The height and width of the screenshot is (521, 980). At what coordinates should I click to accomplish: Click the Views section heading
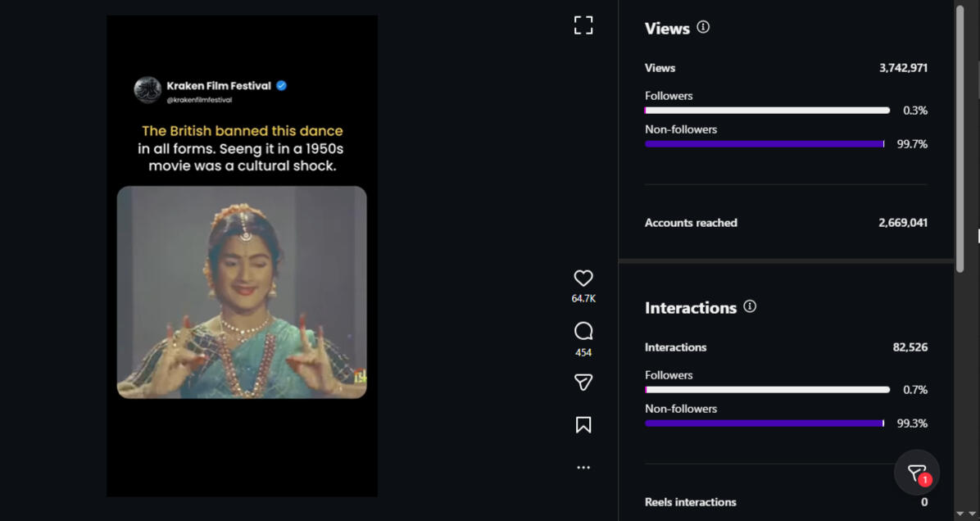coord(667,28)
